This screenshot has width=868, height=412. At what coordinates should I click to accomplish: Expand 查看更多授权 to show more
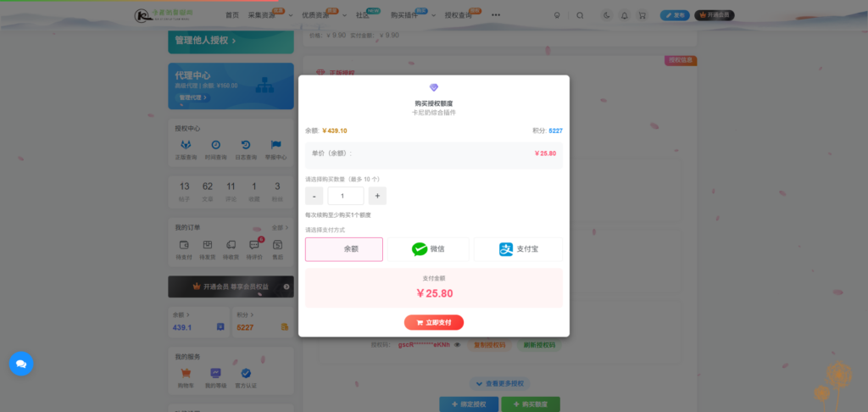(500, 383)
